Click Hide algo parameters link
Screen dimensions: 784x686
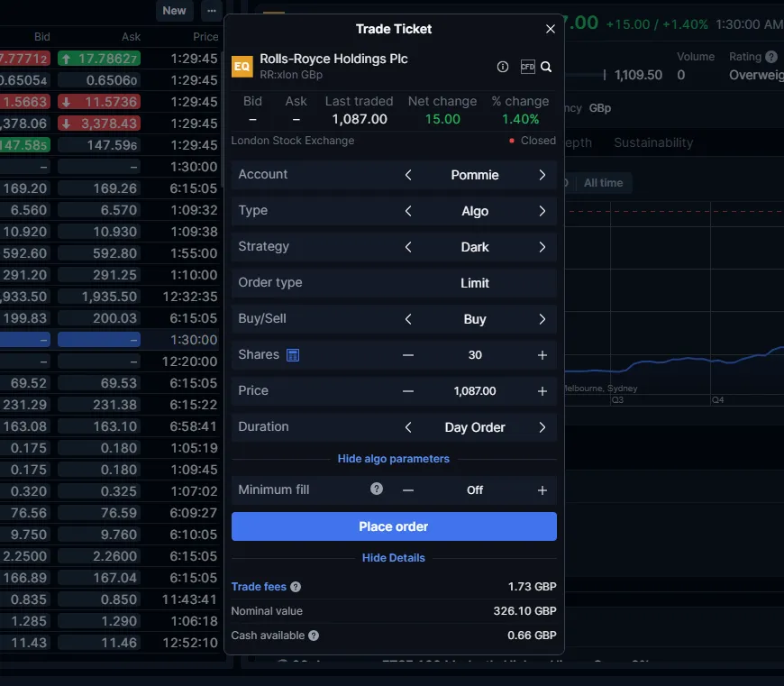394,459
